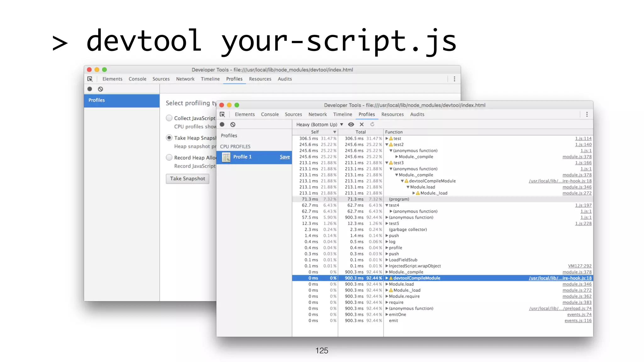Screen dimensions: 644x362
Task: Expand the profile function row
Action: [387, 248]
